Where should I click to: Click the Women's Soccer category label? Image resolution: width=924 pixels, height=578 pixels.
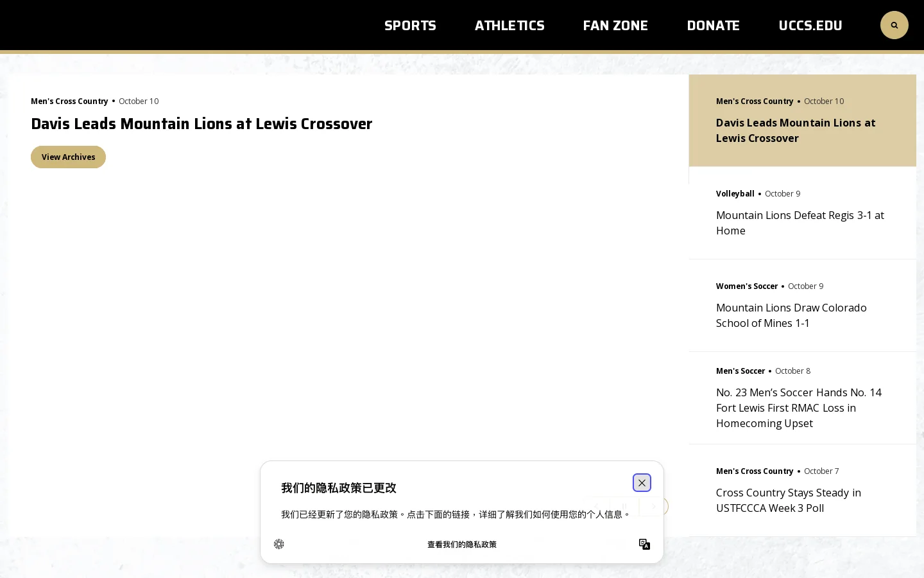click(747, 286)
